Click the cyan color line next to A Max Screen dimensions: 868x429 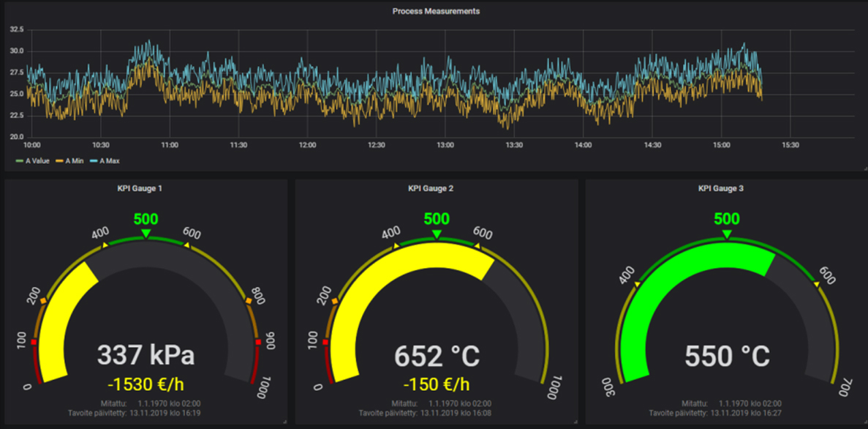[94, 161]
